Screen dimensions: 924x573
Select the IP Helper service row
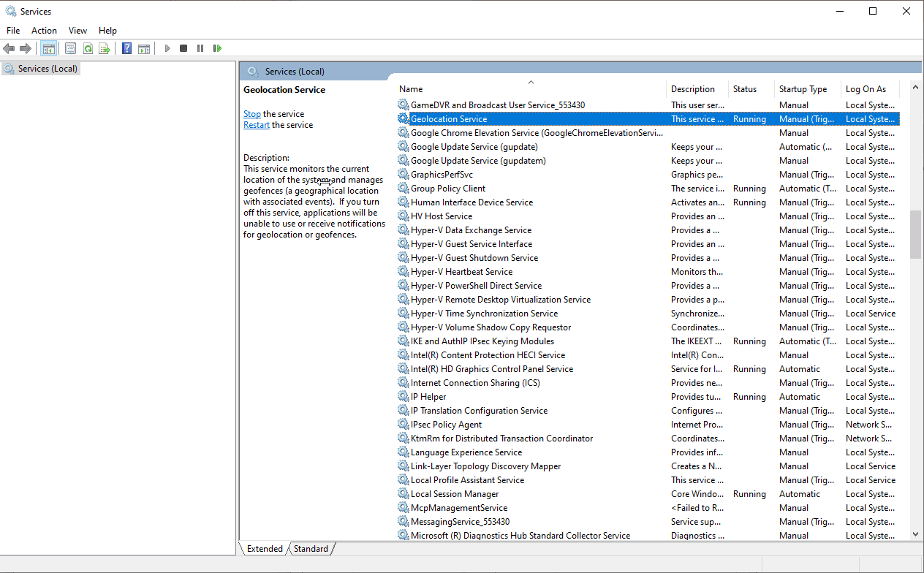pyautogui.click(x=428, y=397)
